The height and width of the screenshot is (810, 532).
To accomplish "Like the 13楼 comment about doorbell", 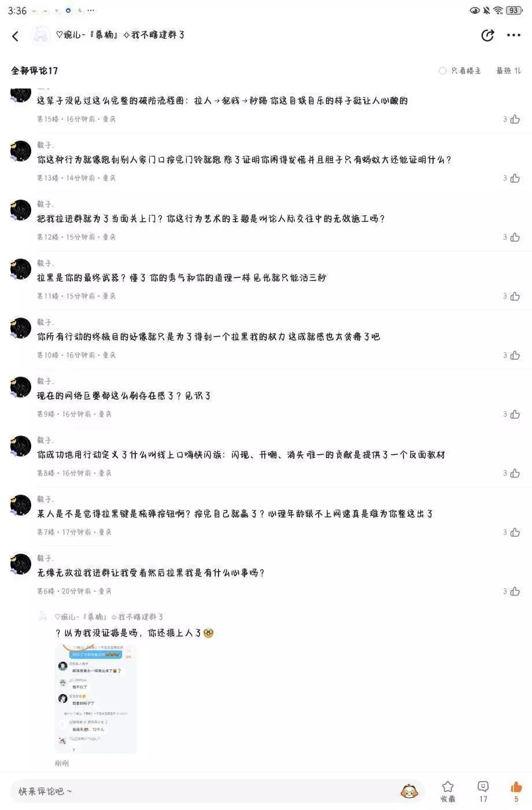I will click(x=515, y=178).
